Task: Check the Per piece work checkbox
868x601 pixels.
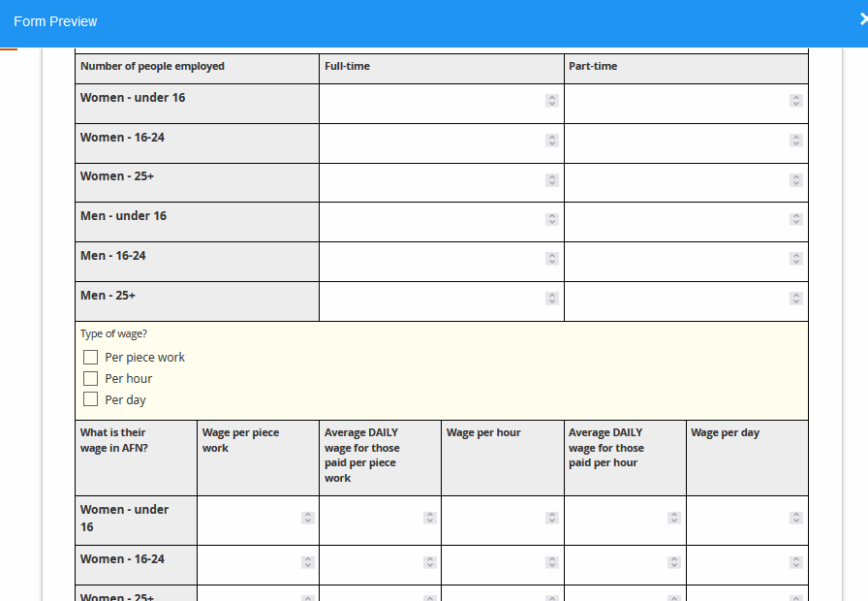Action: [x=90, y=358]
